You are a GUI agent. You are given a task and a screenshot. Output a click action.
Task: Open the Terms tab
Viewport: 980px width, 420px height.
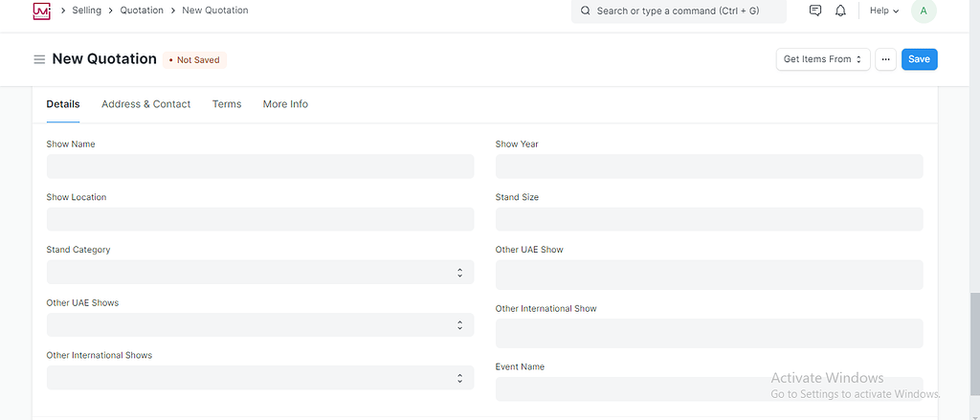coord(227,104)
